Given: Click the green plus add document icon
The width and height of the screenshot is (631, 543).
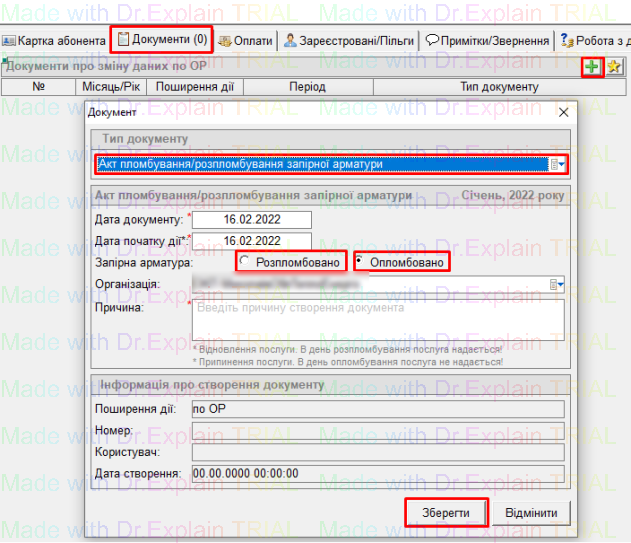Looking at the screenshot, I should pyautogui.click(x=593, y=67).
